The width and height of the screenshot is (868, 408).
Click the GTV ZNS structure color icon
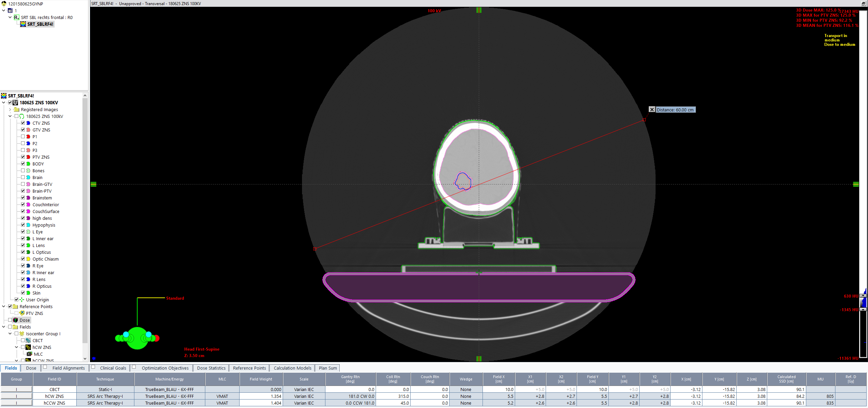coord(29,130)
